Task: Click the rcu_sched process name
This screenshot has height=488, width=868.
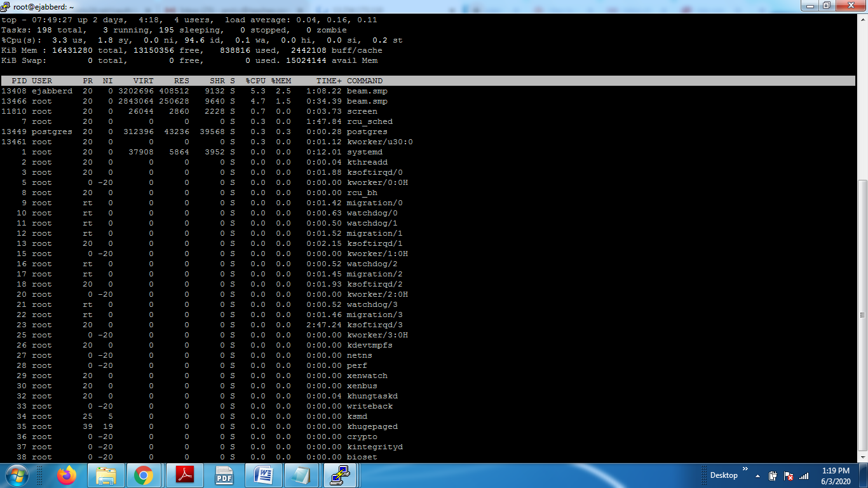Action: (x=370, y=121)
